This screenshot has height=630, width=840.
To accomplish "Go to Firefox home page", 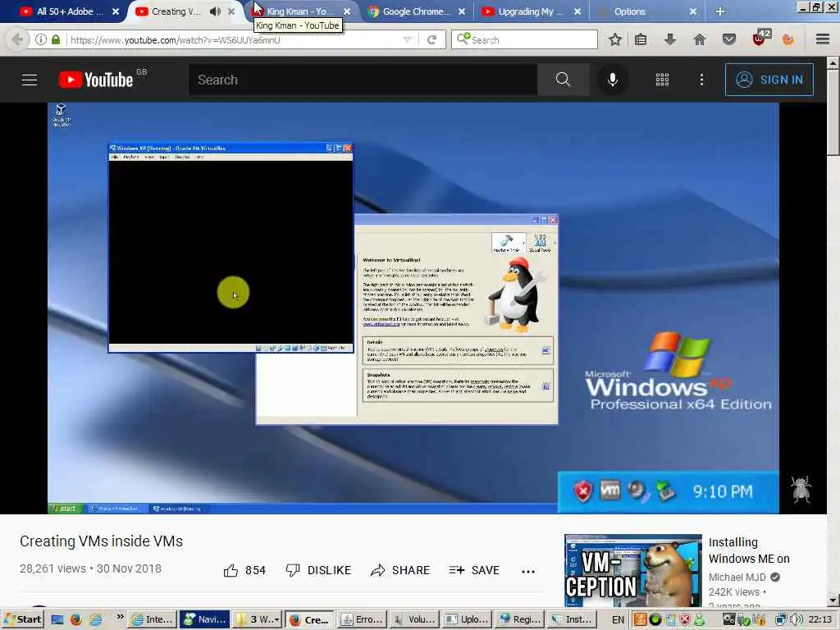I will (700, 39).
